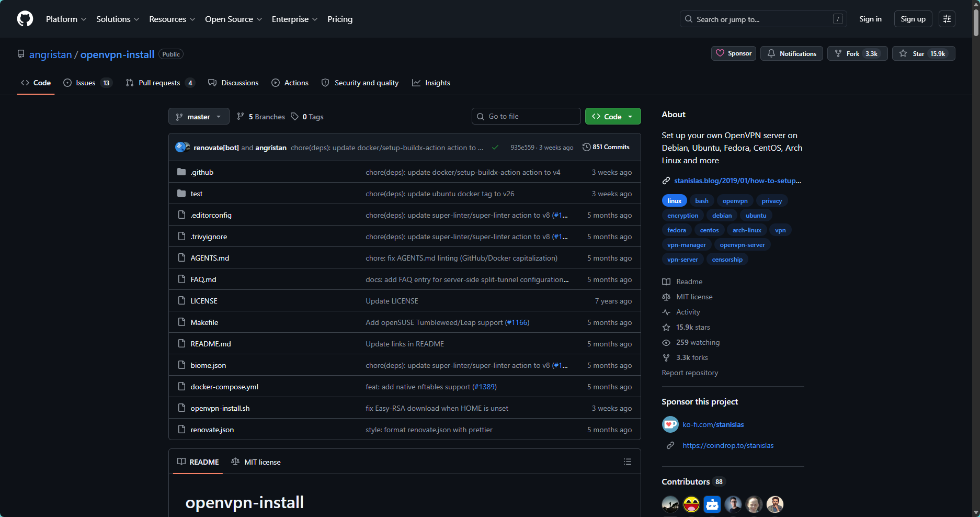Screen dimensions: 980x517
Task: Click the ko-fi sponsor avatar icon
Action: (x=670, y=424)
